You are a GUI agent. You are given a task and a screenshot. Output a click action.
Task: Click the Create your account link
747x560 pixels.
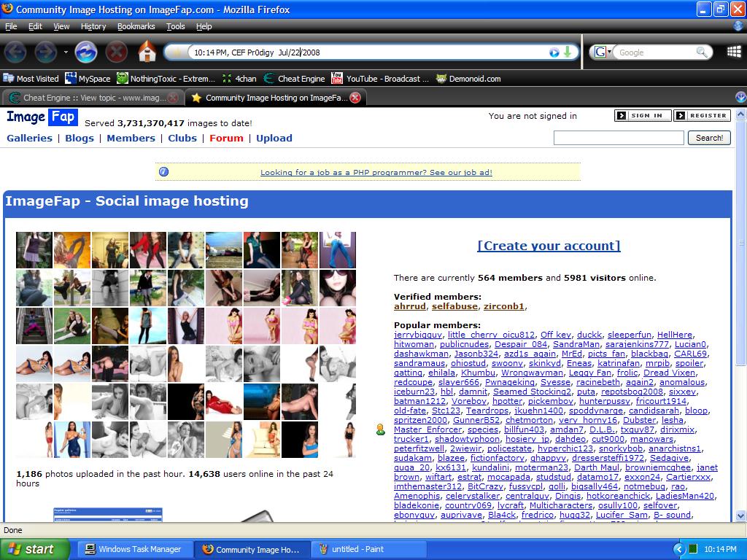pos(549,246)
